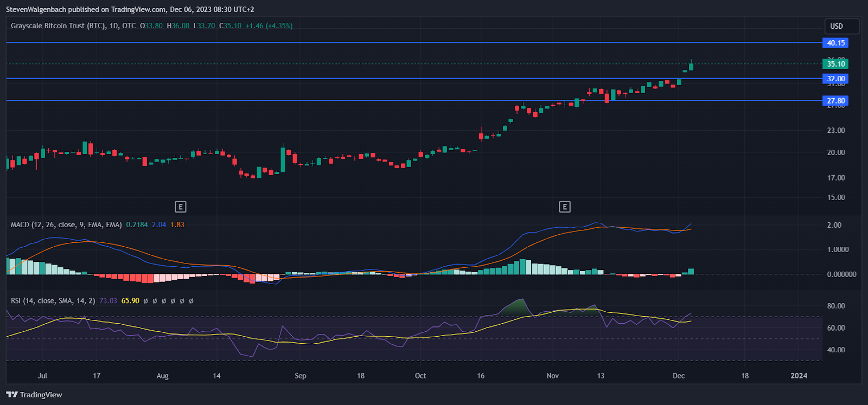Click the RSI axis label 40.00
Image resolution: width=868 pixels, height=405 pixels.
pos(836,350)
